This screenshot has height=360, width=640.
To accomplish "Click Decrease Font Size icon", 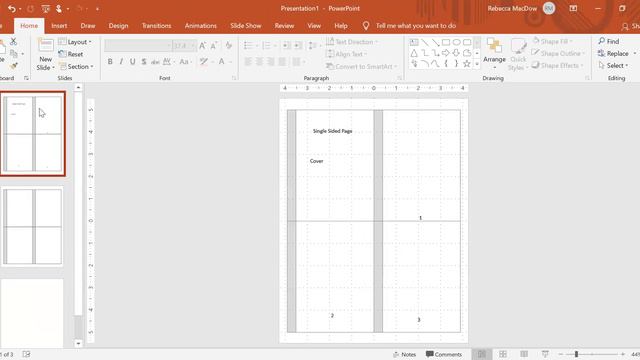I will click(213, 46).
